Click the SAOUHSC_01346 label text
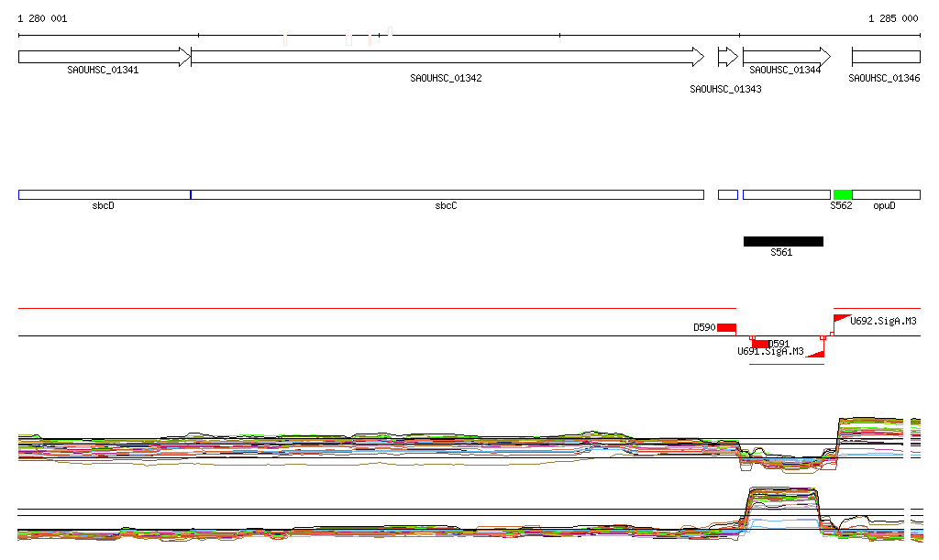Screen dimensions: 939x560 click(884, 79)
